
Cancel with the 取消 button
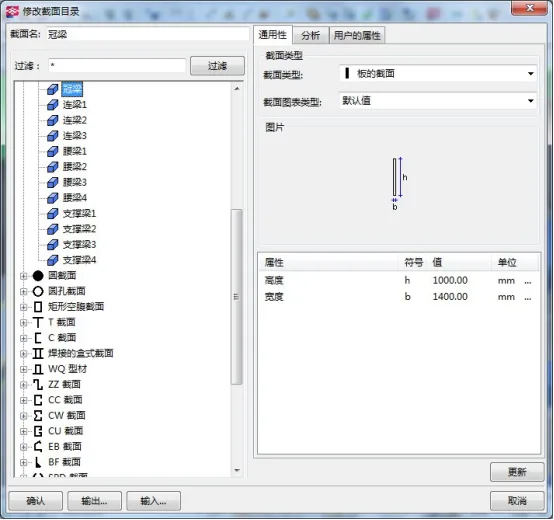[x=517, y=501]
